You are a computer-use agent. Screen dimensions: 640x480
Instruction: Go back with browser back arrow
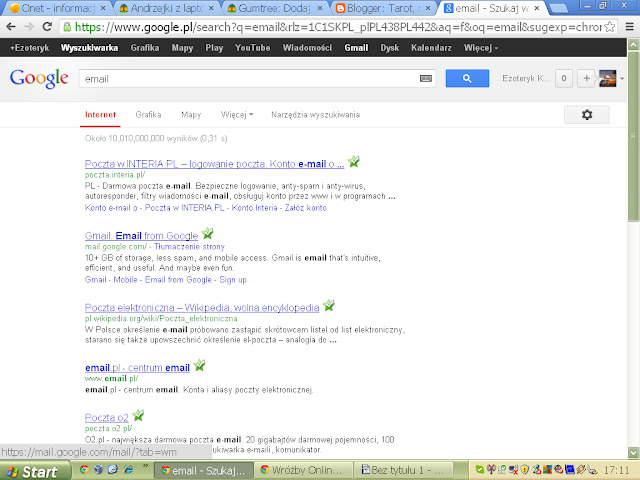pos(11,27)
